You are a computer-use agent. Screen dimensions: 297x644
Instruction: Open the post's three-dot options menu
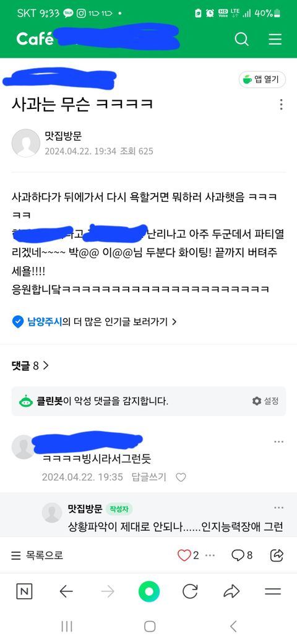coord(281,104)
